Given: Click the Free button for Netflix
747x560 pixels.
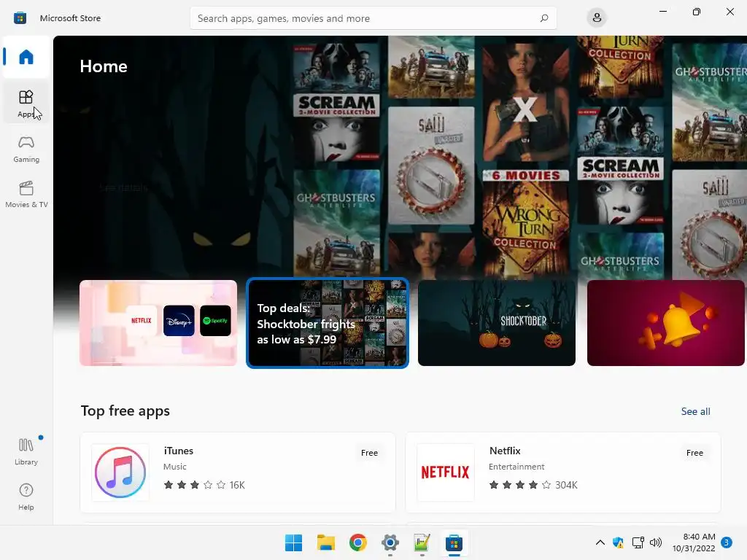Looking at the screenshot, I should pyautogui.click(x=694, y=453).
